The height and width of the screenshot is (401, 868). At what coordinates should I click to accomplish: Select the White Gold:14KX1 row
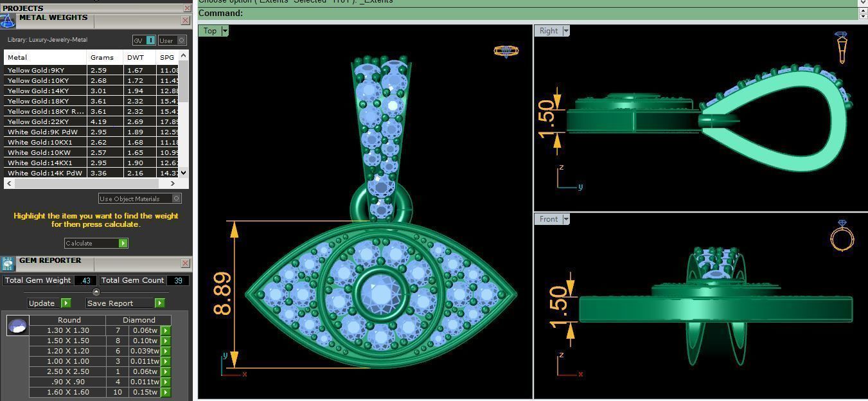tap(91, 163)
